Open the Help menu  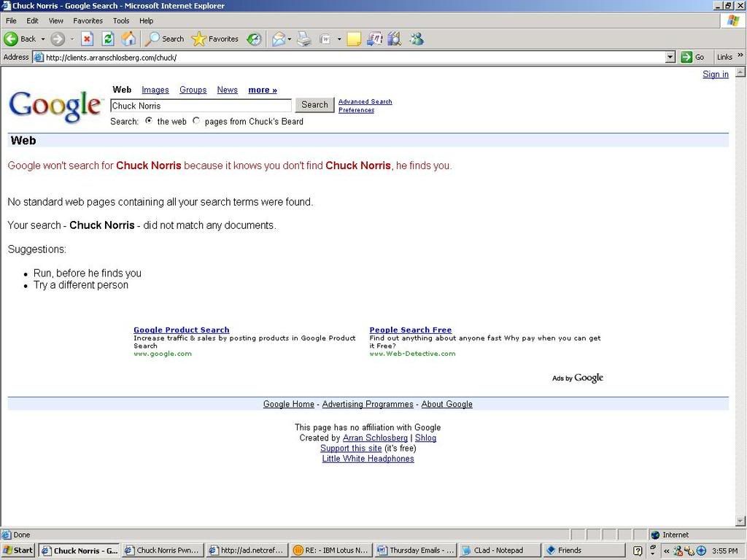tap(146, 20)
